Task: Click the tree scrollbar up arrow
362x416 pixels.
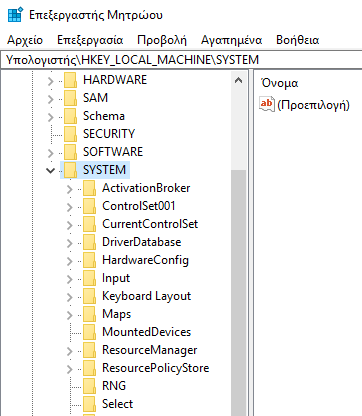Action: pos(238,80)
